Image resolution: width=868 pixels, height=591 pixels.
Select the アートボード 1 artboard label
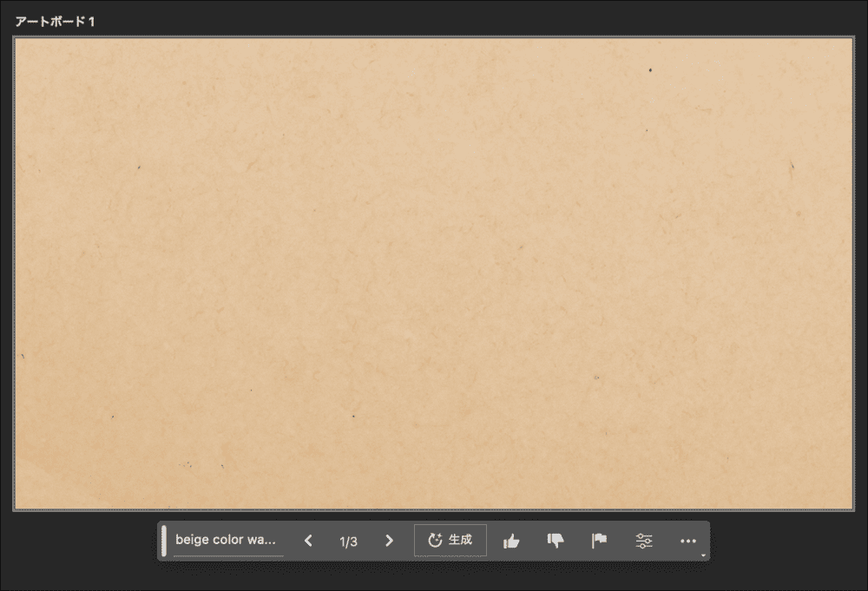tap(55, 22)
